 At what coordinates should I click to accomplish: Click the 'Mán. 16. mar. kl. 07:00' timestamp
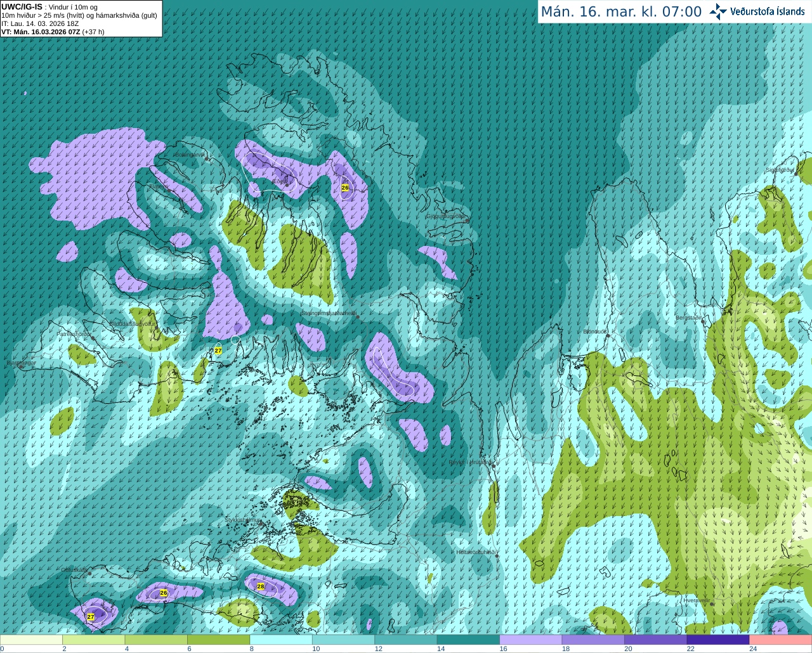click(x=621, y=12)
